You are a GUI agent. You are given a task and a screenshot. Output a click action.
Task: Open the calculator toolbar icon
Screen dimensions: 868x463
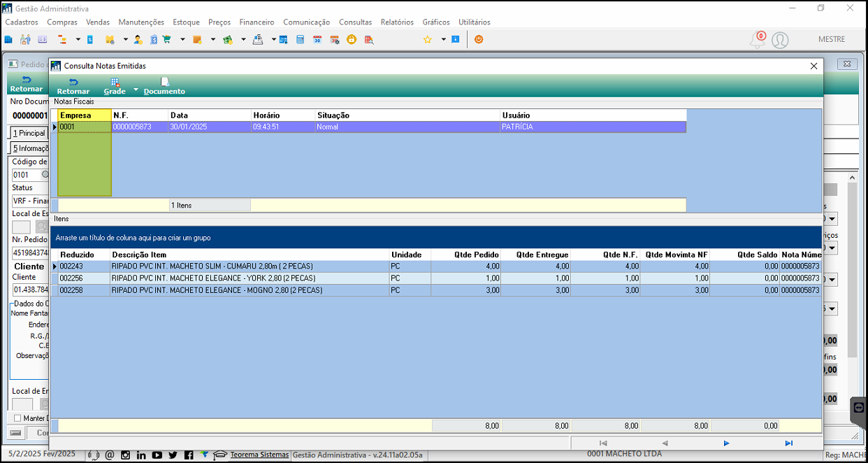coord(301,39)
